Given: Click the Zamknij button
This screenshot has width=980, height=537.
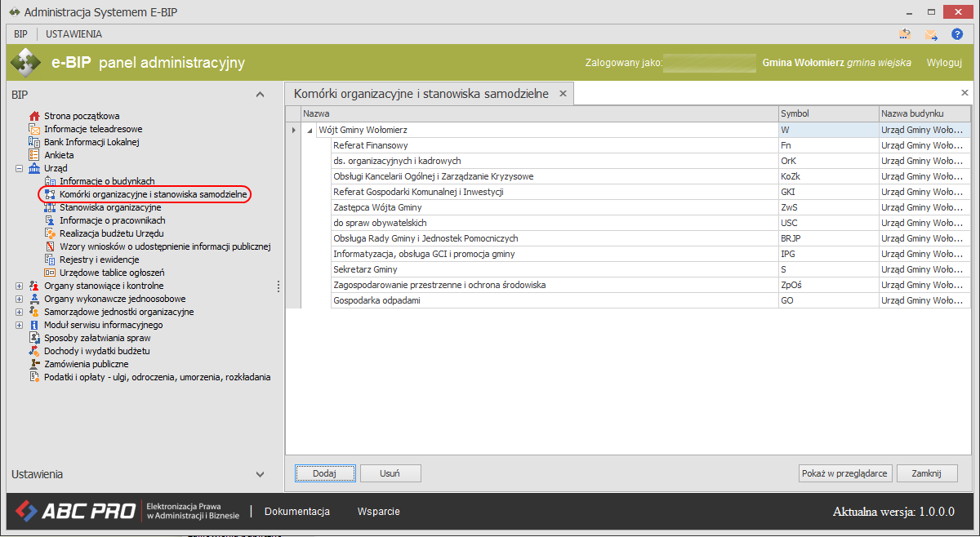Looking at the screenshot, I should pos(927,473).
